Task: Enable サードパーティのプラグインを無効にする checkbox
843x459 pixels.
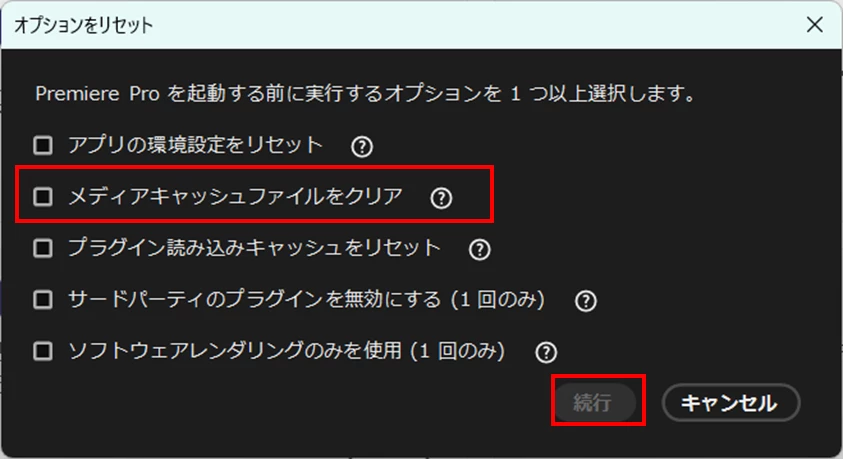Action: (x=43, y=299)
